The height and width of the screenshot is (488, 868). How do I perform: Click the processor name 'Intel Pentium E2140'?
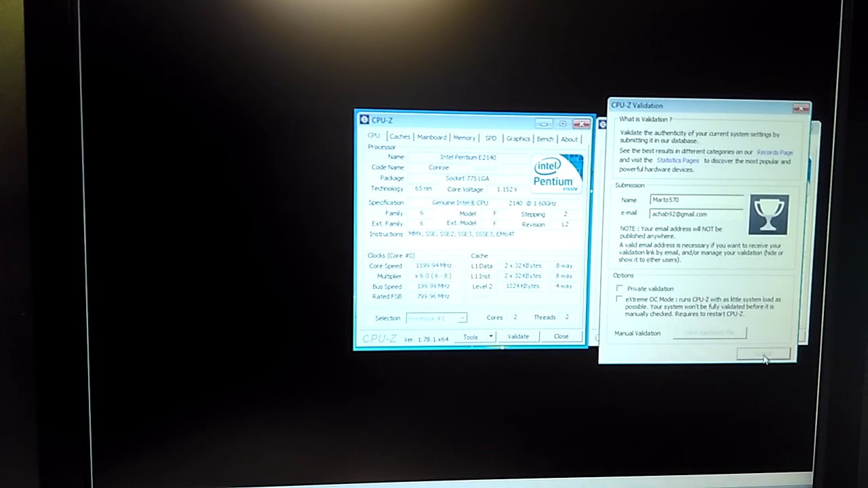pos(468,157)
